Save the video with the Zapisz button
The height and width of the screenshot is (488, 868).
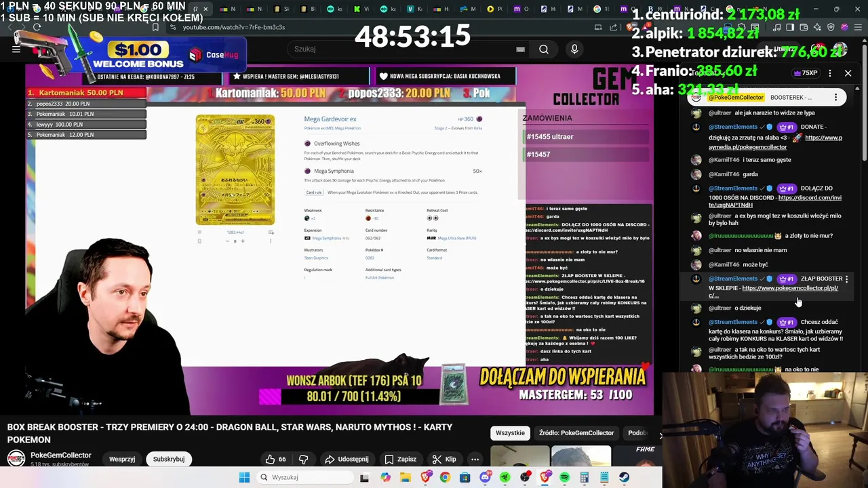(x=400, y=459)
